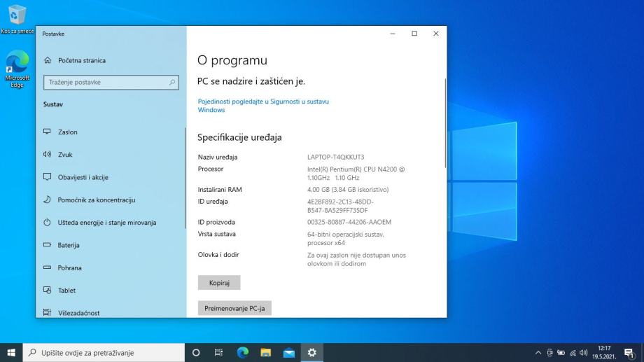Minimize the Postavke window
Screen dimensions: 644x362
393,34
